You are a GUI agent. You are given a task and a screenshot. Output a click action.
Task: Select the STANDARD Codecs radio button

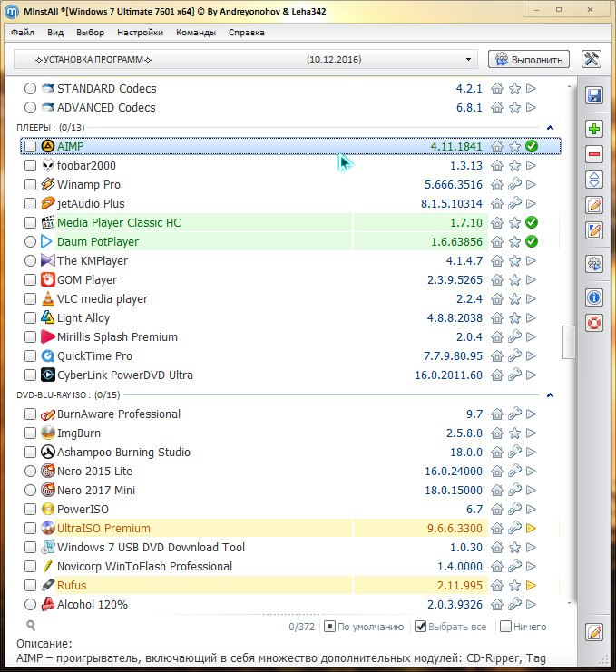tap(30, 88)
